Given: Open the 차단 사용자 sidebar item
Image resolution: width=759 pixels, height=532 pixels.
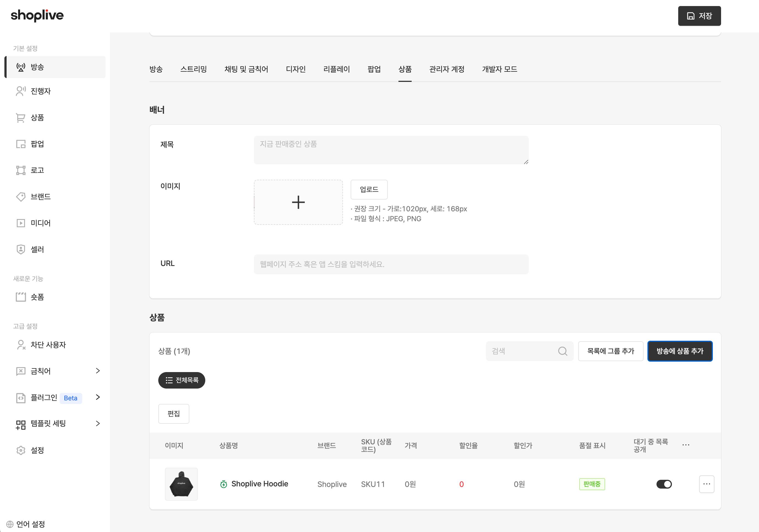Looking at the screenshot, I should click(55, 345).
